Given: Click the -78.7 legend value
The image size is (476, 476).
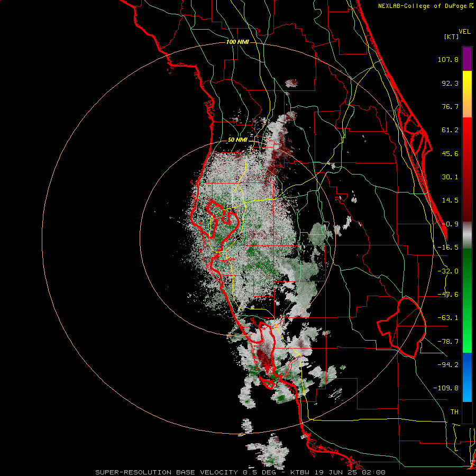Looking at the screenshot, I should coord(448,342).
